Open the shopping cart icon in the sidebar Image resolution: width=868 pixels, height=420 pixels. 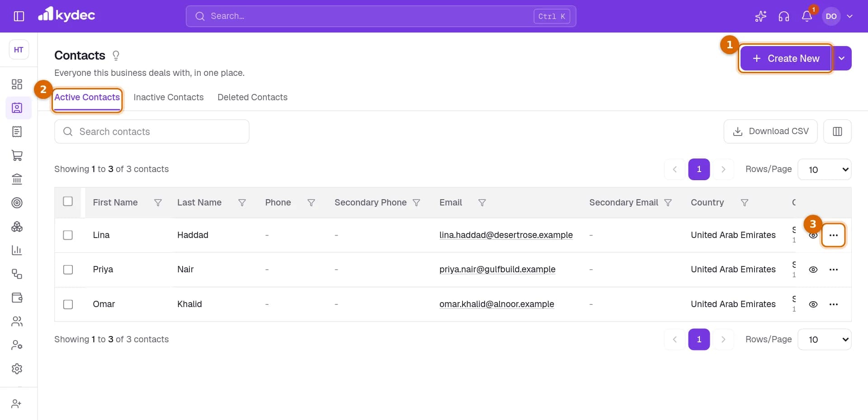[x=17, y=155]
